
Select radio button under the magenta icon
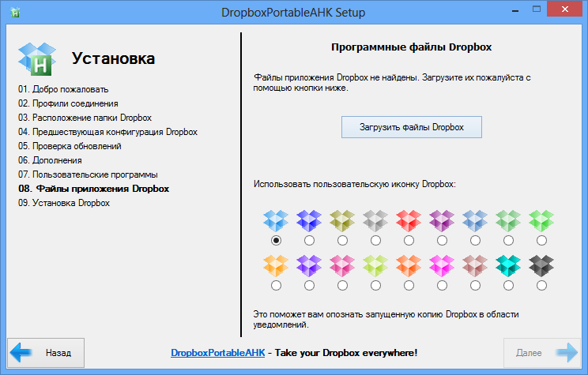pos(442,286)
